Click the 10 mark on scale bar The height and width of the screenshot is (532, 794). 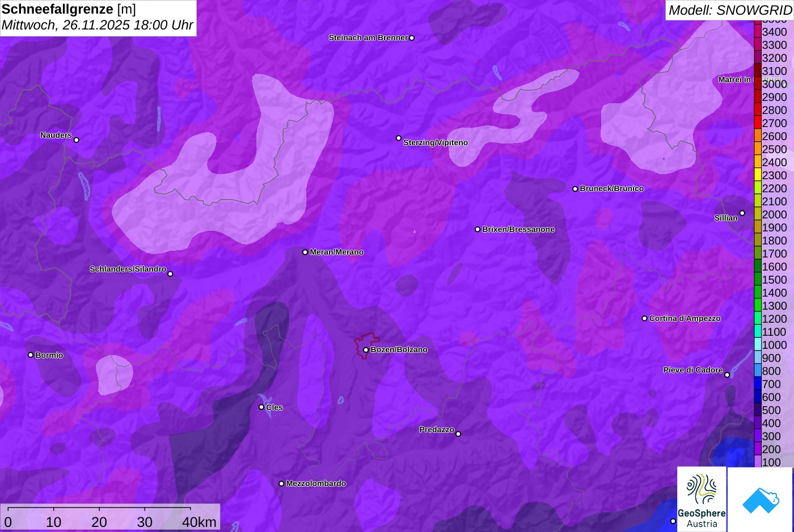[54, 522]
